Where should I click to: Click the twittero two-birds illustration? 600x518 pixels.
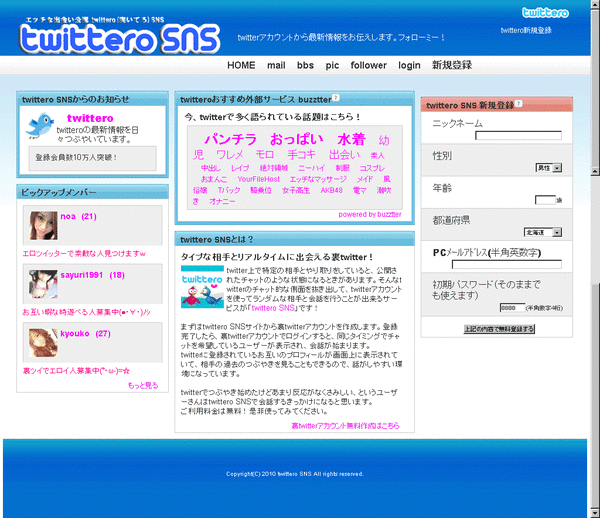click(202, 287)
